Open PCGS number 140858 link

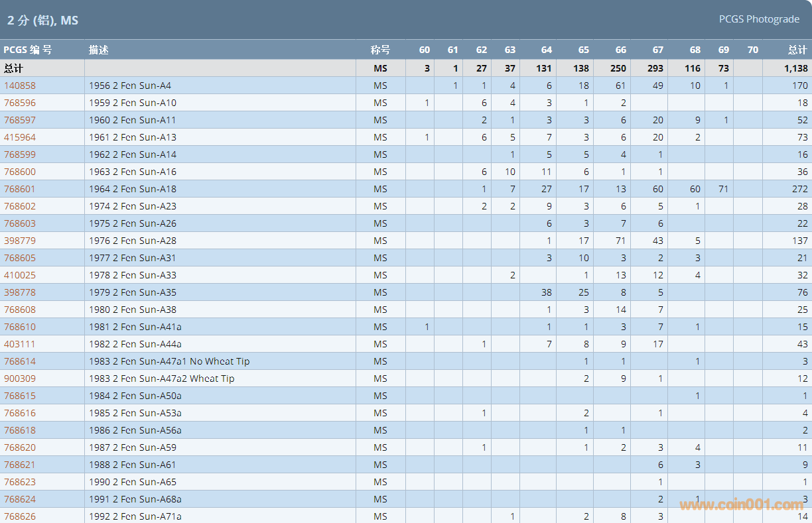tap(20, 86)
